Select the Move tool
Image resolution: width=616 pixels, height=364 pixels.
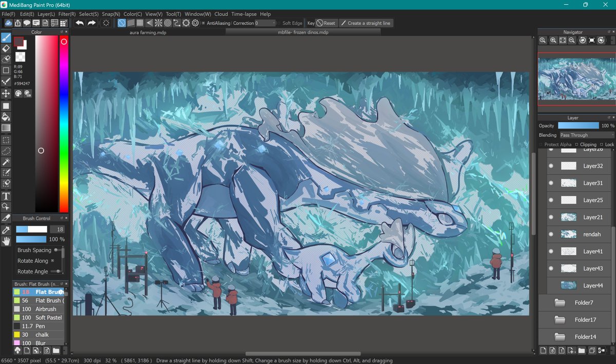pos(6,93)
